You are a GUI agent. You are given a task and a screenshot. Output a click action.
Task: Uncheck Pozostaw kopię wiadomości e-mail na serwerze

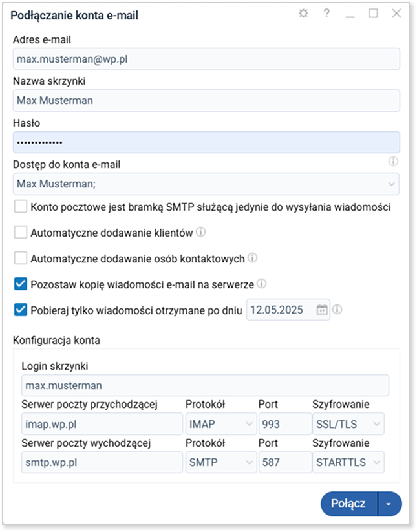click(21, 284)
